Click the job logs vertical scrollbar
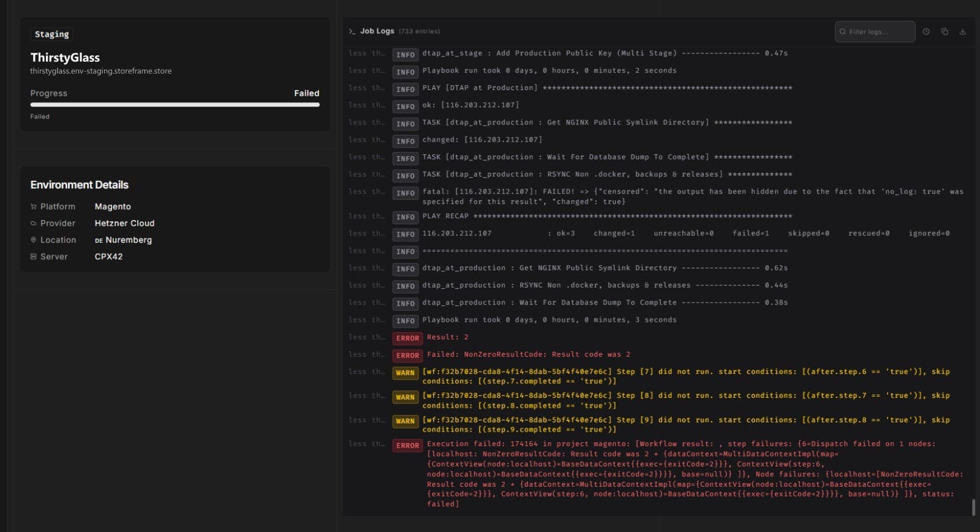Screen dimensions: 980x532 (973, 507)
